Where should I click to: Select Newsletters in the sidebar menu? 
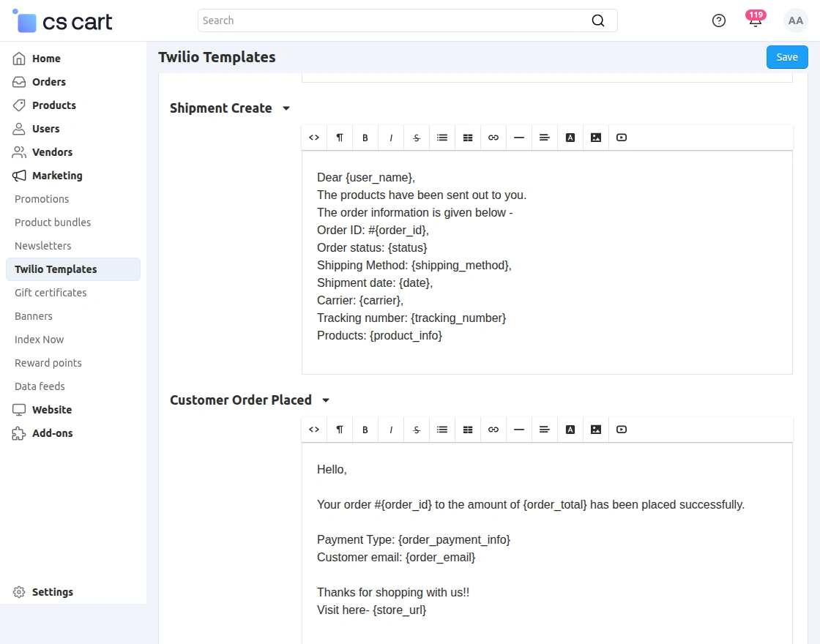tap(42, 246)
